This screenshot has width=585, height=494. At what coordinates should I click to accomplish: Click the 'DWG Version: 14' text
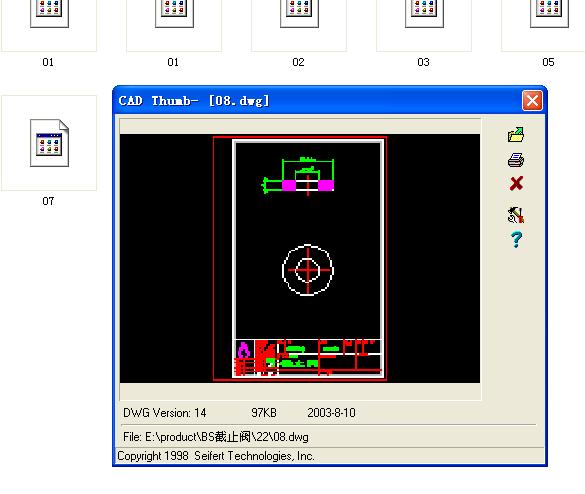pos(165,413)
